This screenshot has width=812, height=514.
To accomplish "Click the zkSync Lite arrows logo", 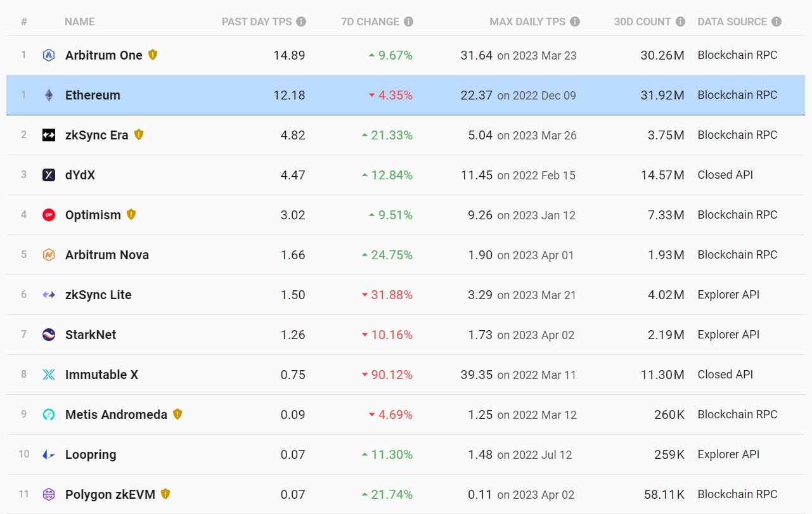I will point(49,295).
